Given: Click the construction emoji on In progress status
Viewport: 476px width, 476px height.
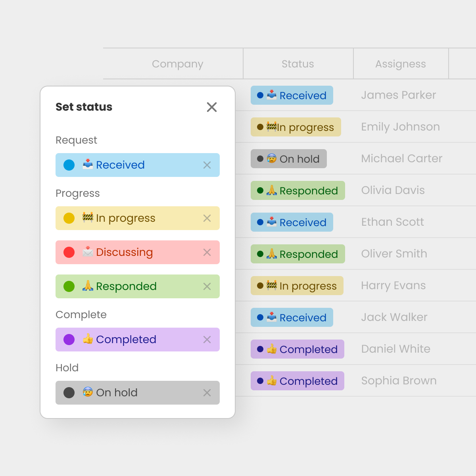Looking at the screenshot, I should coord(88,218).
